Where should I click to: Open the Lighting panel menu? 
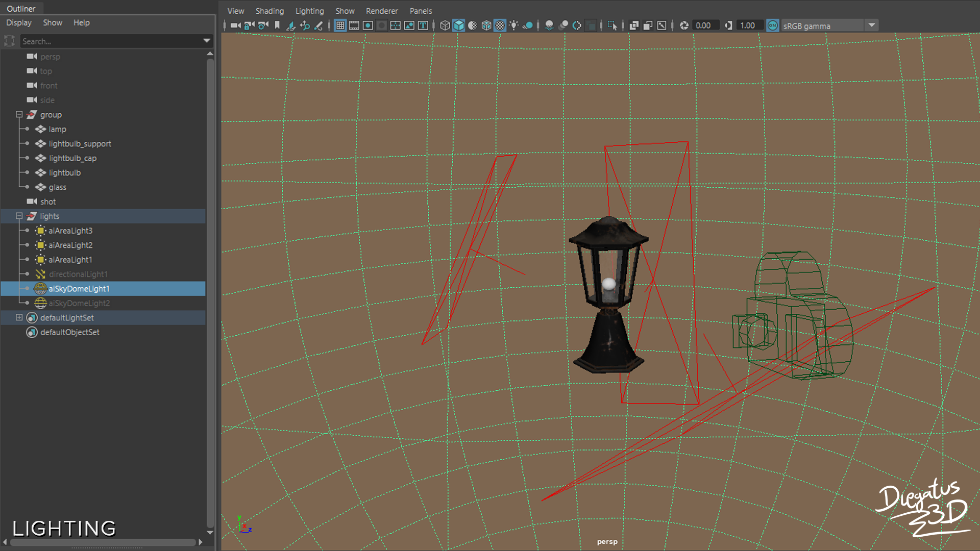pyautogui.click(x=309, y=11)
